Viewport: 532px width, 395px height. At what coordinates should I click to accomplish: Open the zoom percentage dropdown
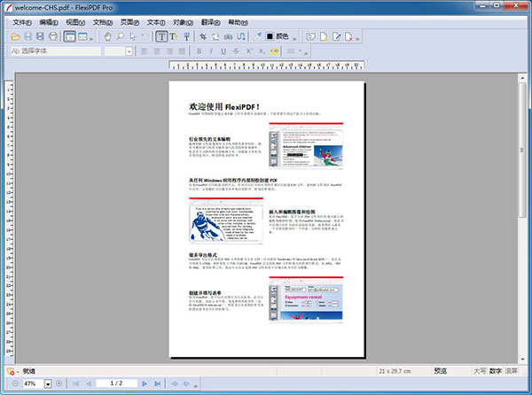pos(46,383)
